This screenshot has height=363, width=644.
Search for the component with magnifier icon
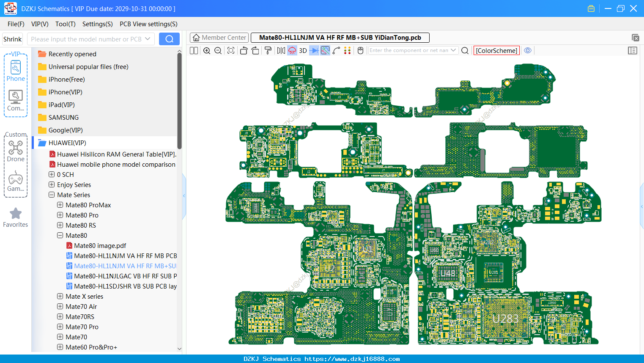(x=465, y=51)
